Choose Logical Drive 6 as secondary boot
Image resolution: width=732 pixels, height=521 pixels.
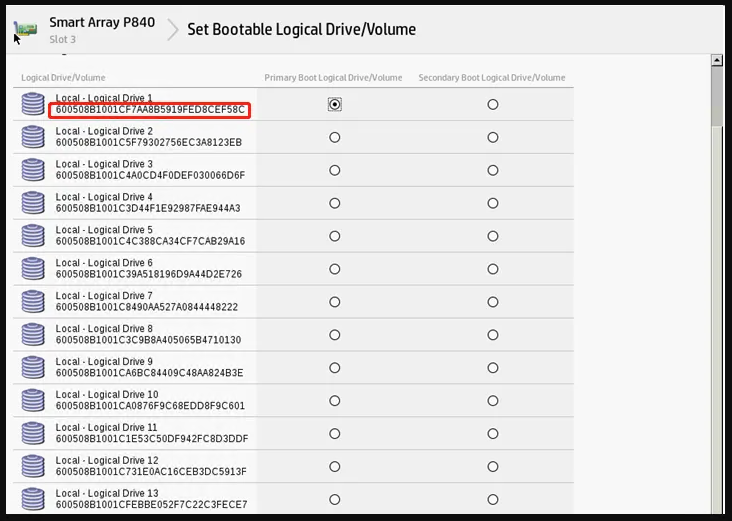point(493,269)
